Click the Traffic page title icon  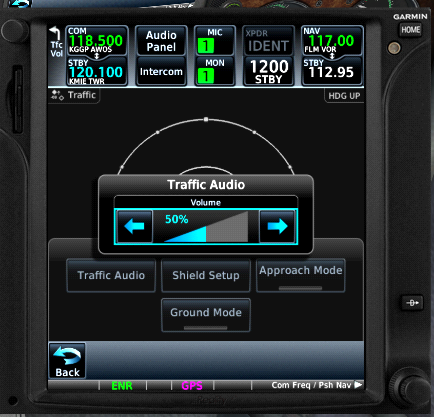tap(57, 95)
